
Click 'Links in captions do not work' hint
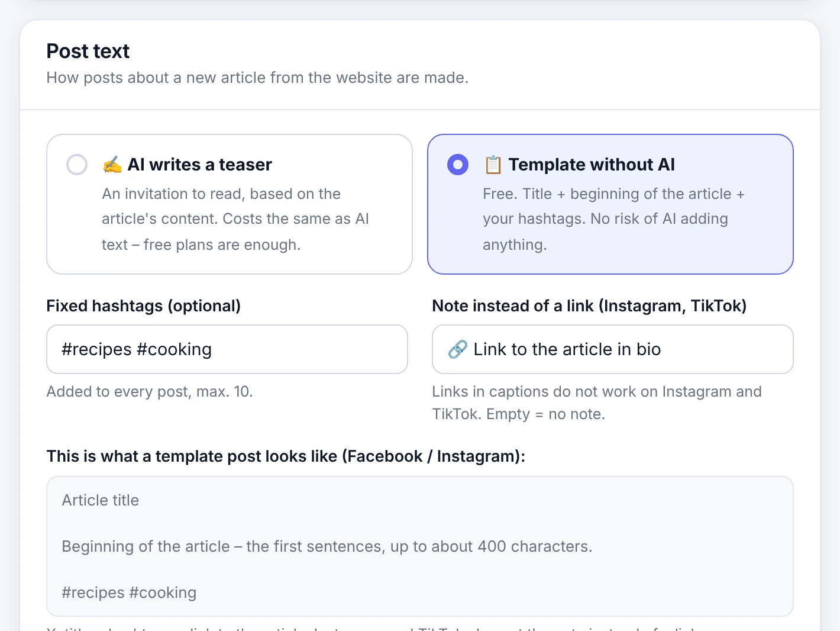597,403
